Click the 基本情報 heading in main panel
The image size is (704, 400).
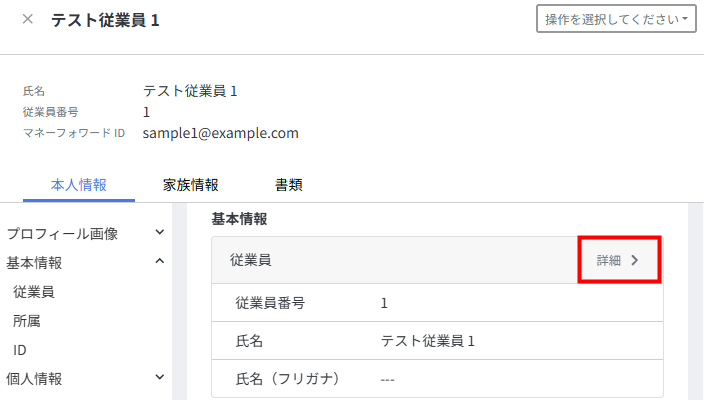point(245,218)
